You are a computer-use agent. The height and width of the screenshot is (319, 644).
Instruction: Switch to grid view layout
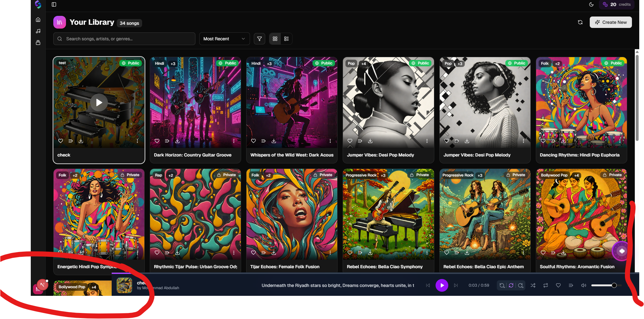(275, 39)
